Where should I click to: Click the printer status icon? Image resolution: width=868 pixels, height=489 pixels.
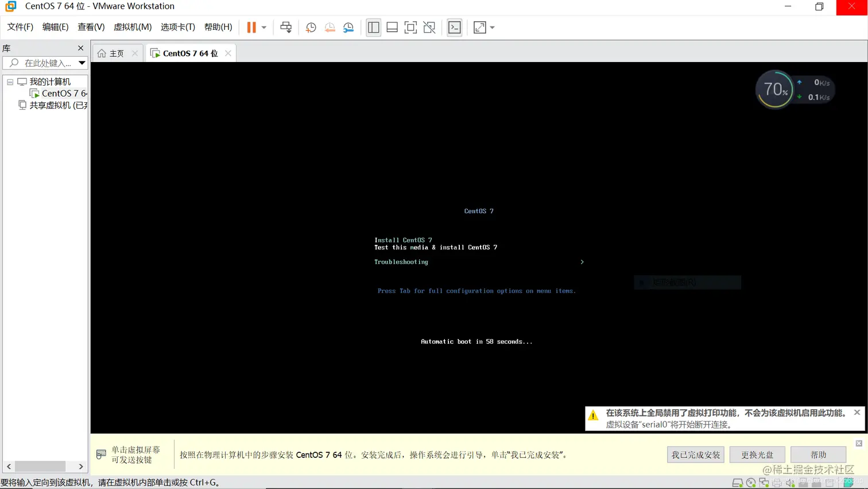coord(777,483)
